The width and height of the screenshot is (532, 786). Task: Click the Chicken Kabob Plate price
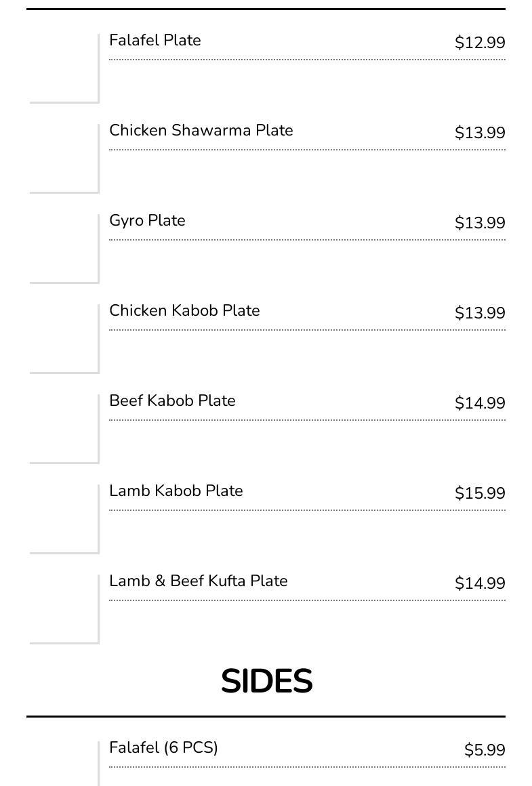(480, 313)
